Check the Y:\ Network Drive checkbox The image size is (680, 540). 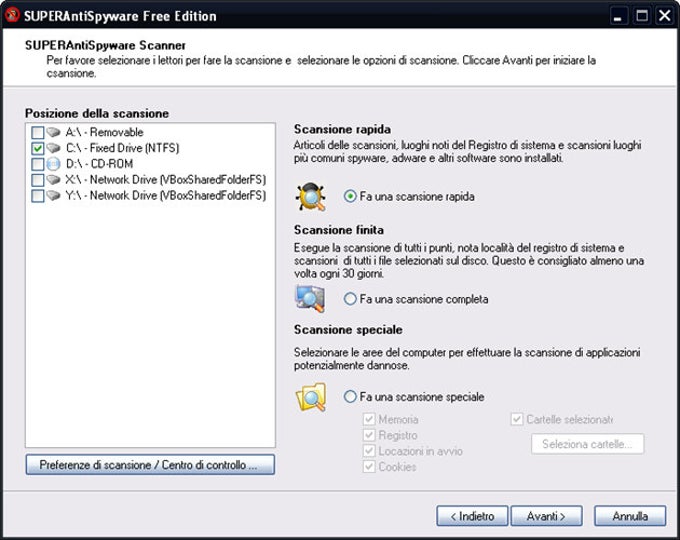coord(38,196)
